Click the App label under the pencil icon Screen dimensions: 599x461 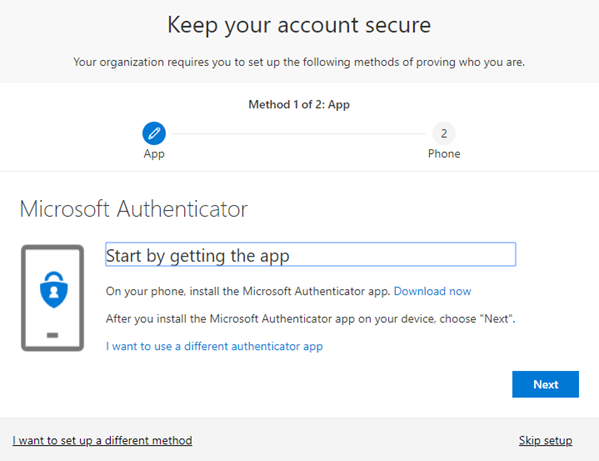click(154, 154)
